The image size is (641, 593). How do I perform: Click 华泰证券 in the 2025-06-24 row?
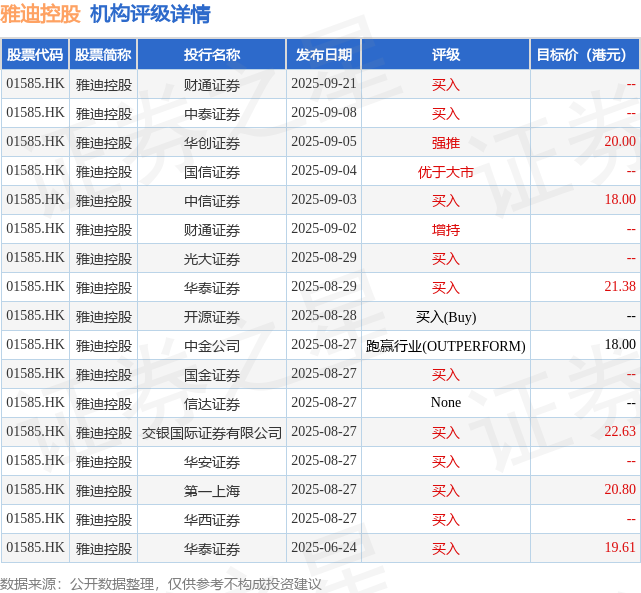coord(212,548)
